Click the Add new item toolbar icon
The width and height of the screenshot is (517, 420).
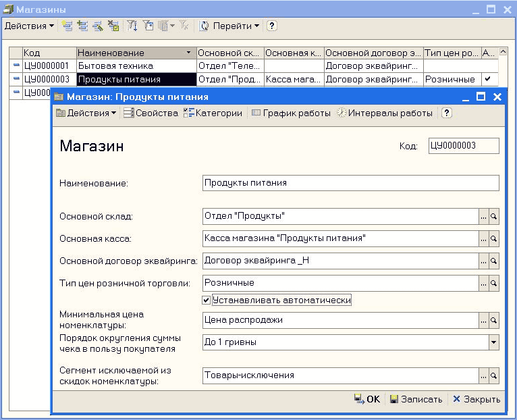[x=67, y=26]
